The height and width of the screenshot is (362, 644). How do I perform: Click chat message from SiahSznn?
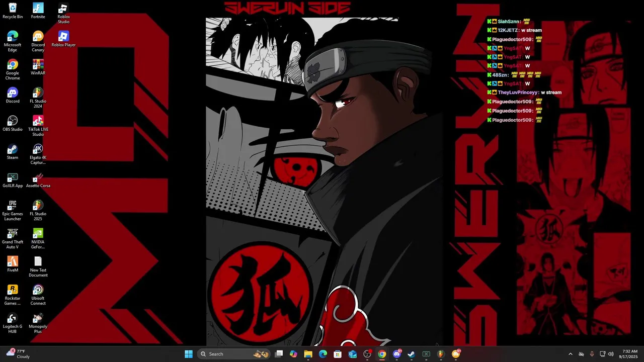(509, 21)
